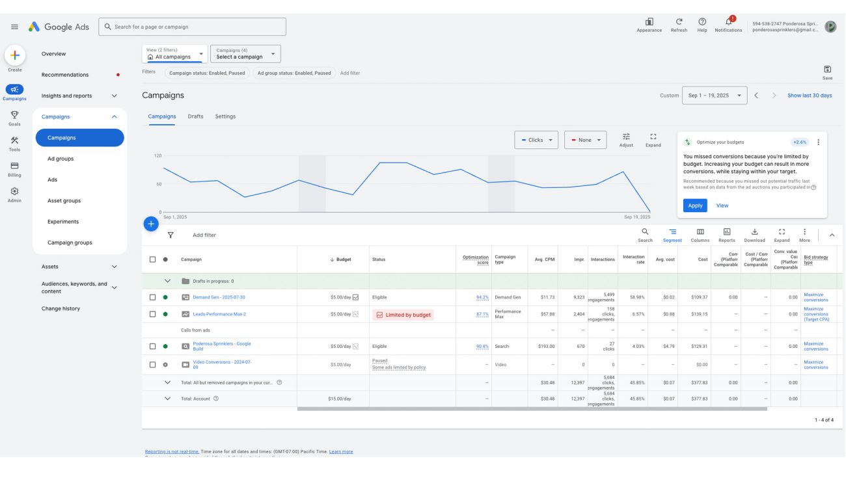Open the date range Sep 1 – 19 dropdown
846x504 pixels.
pos(714,96)
